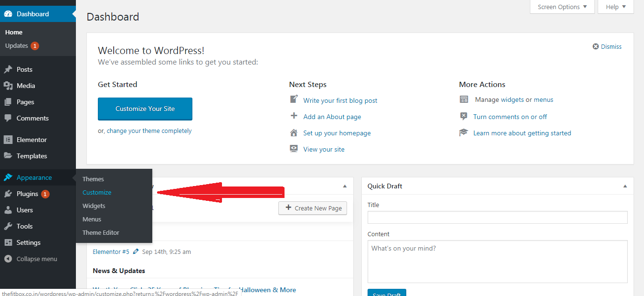Viewport: 644px width, 296px height.
Task: Open the Elementor #5 page link
Action: tap(111, 252)
